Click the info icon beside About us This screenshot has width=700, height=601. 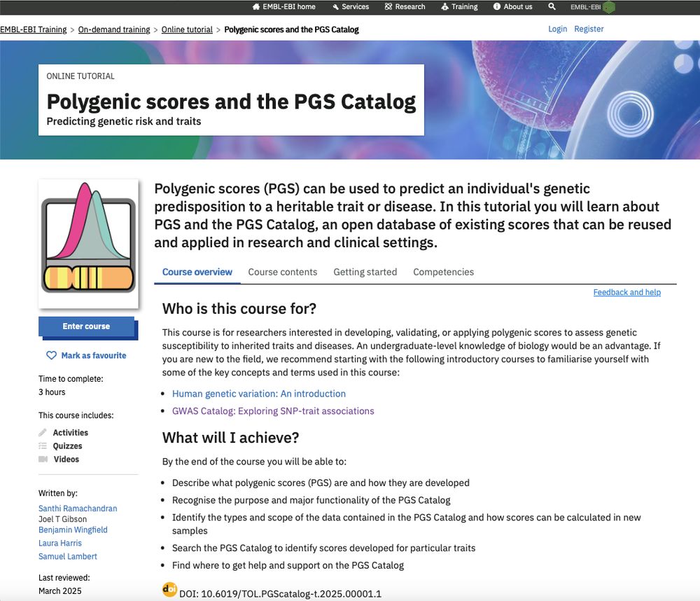coord(497,7)
